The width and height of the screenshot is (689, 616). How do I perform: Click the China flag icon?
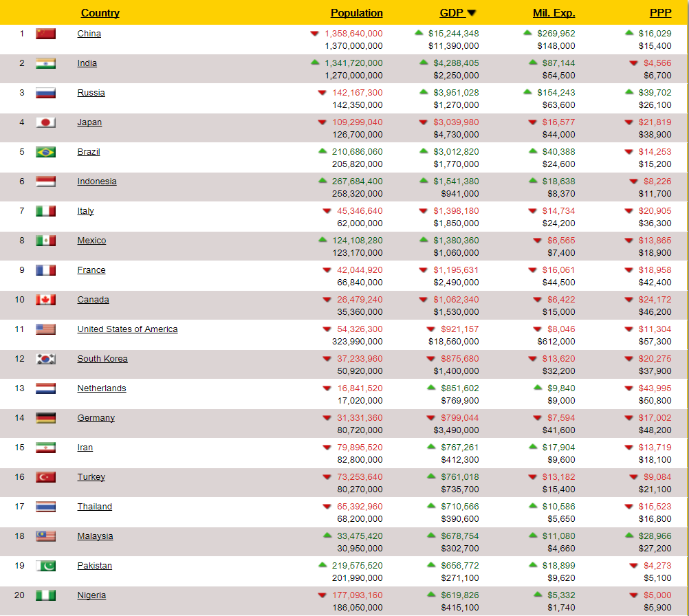[45, 34]
